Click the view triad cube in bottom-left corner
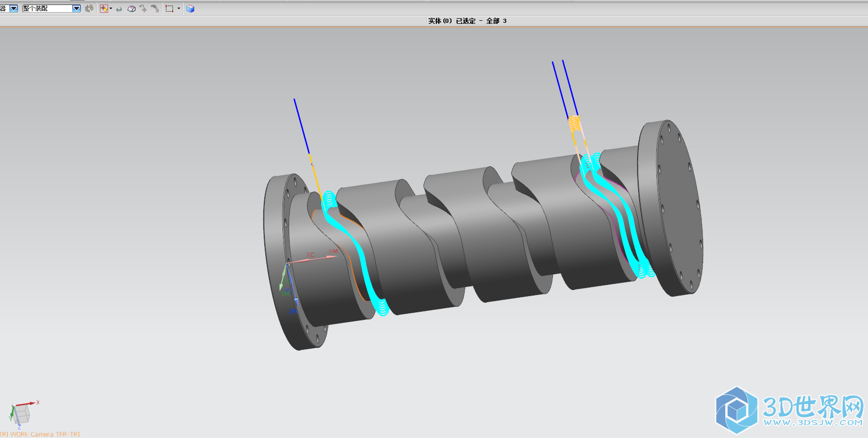The image size is (868, 438). [22, 414]
